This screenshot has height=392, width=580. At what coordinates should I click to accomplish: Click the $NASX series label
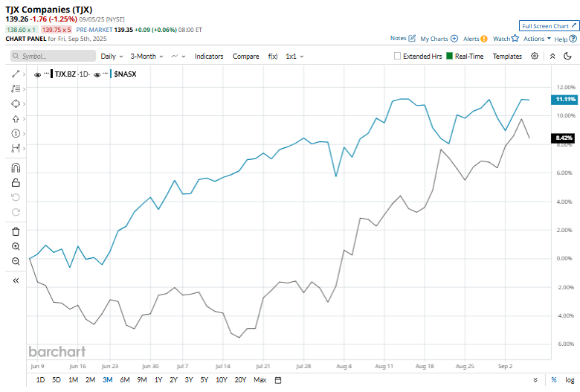point(125,74)
